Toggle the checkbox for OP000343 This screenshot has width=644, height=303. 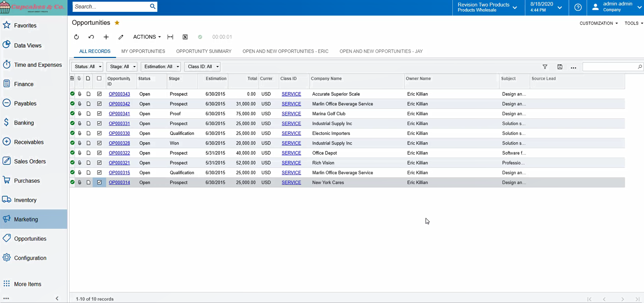pyautogui.click(x=99, y=94)
